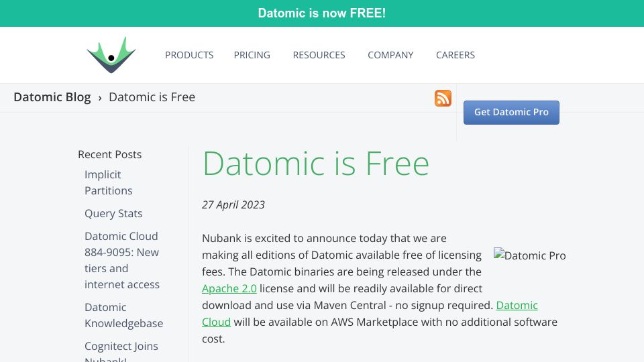The width and height of the screenshot is (644, 362).
Task: Open the COMPANY menu
Action: click(x=390, y=55)
